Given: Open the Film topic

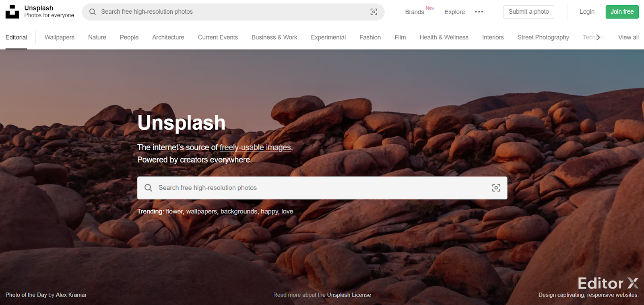Looking at the screenshot, I should 400,37.
